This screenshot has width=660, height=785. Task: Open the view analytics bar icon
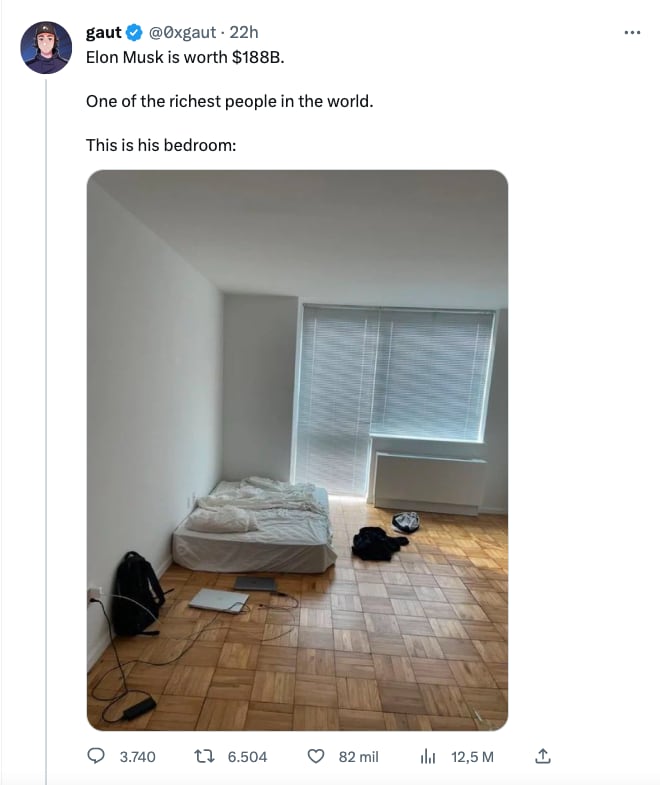pyautogui.click(x=428, y=756)
